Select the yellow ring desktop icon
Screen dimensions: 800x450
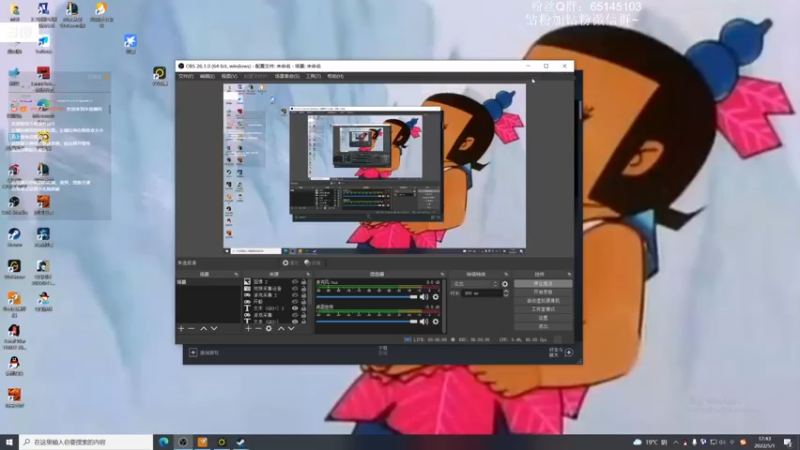159,76
